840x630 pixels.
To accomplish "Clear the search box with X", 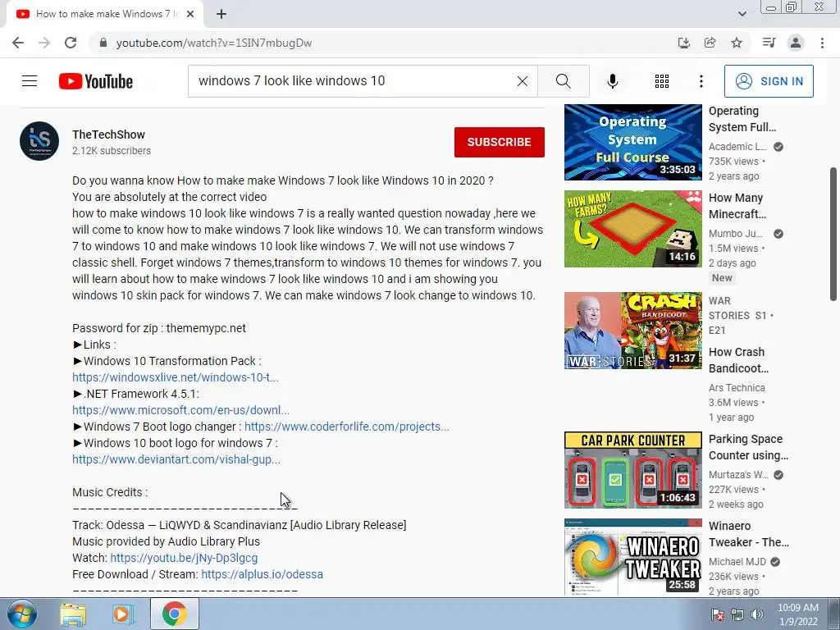I will (x=523, y=81).
